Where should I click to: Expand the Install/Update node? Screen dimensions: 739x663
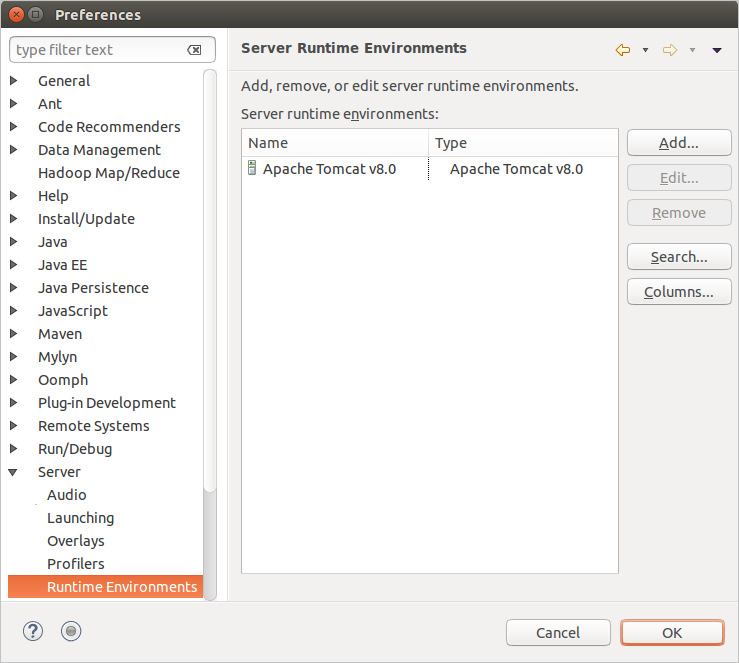coord(14,219)
